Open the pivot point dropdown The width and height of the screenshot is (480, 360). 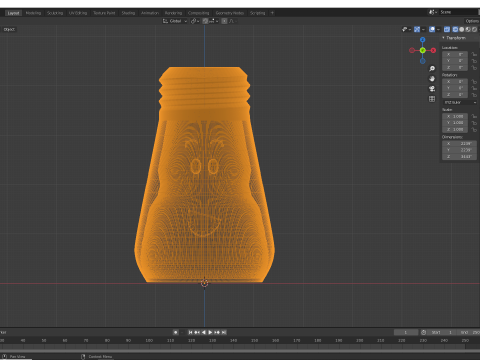tap(195, 21)
